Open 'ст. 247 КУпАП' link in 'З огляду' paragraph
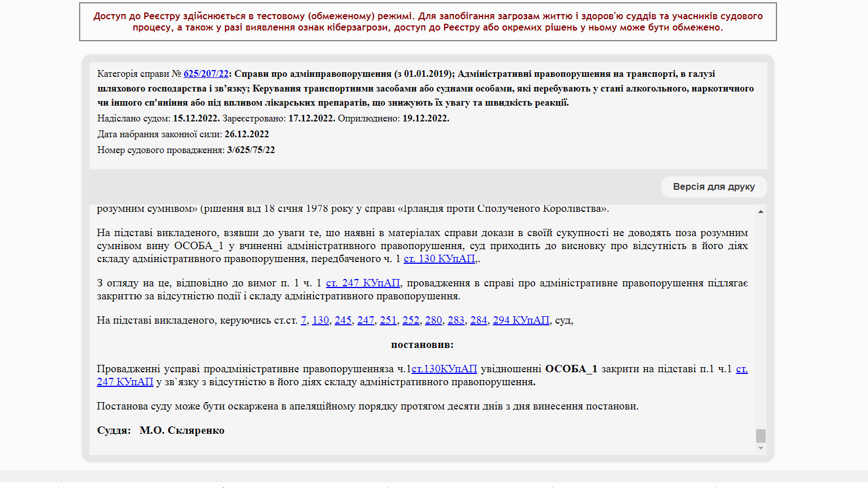Screen dimensions: 868x488 [x=363, y=283]
